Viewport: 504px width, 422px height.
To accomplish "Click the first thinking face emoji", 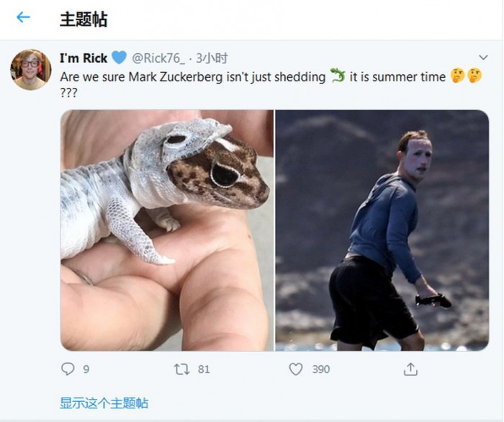I will click(x=457, y=76).
